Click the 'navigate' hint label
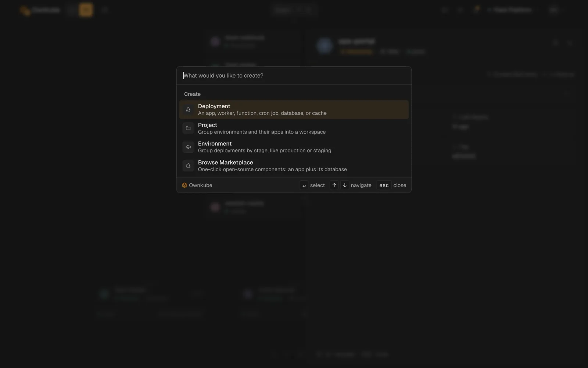 point(361,185)
